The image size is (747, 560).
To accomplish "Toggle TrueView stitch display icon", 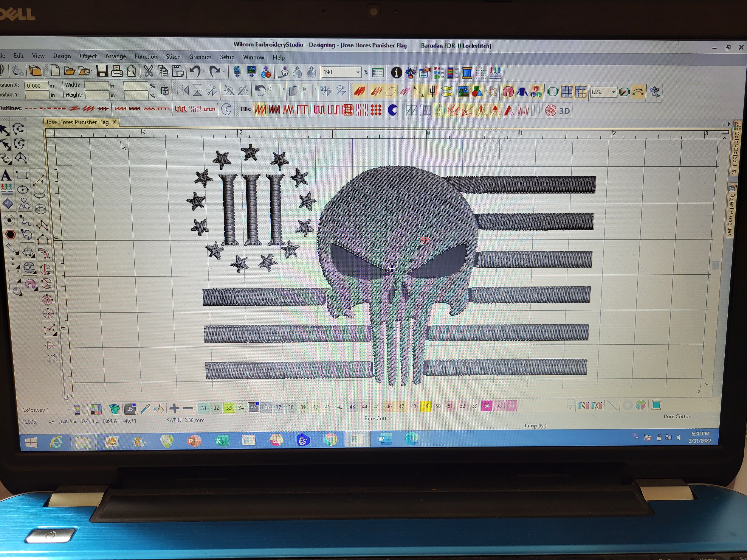I will 360,91.
